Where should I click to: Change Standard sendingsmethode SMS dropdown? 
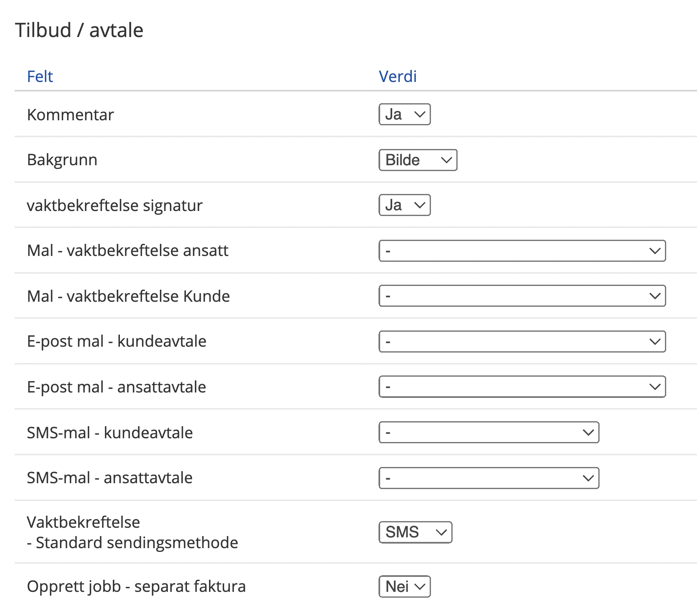tap(415, 532)
